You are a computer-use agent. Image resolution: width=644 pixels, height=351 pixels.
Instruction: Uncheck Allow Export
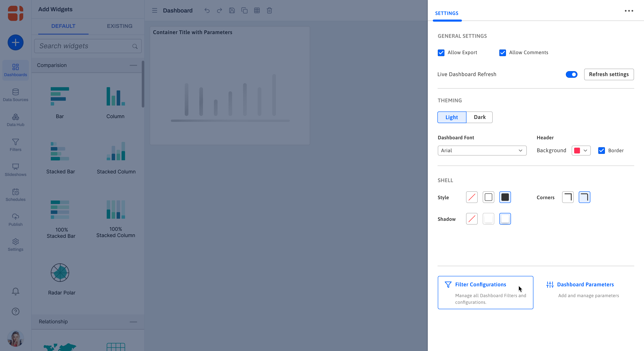pyautogui.click(x=441, y=53)
